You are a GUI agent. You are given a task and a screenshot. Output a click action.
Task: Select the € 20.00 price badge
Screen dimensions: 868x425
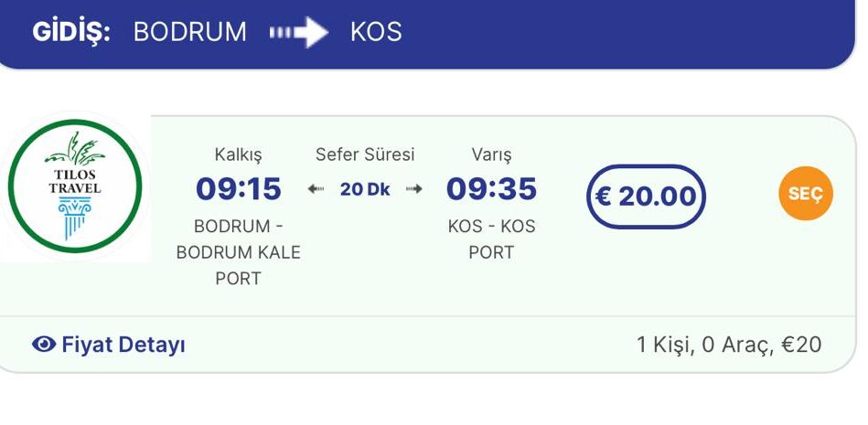point(646,196)
